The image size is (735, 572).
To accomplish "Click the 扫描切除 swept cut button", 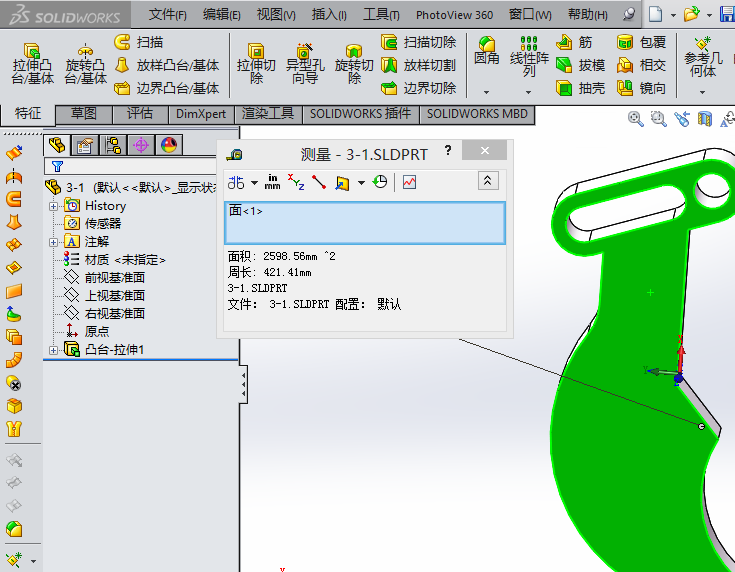I will click(x=418, y=42).
